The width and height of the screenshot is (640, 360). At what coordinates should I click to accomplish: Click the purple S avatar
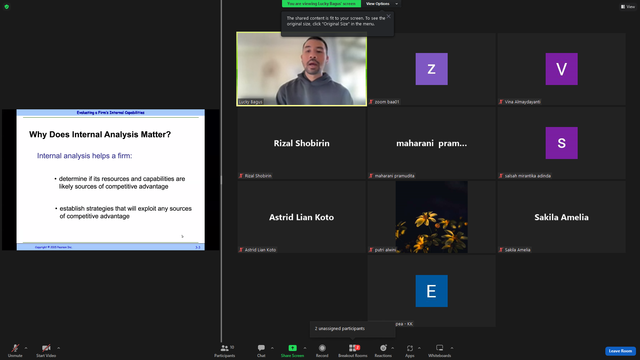(x=561, y=143)
